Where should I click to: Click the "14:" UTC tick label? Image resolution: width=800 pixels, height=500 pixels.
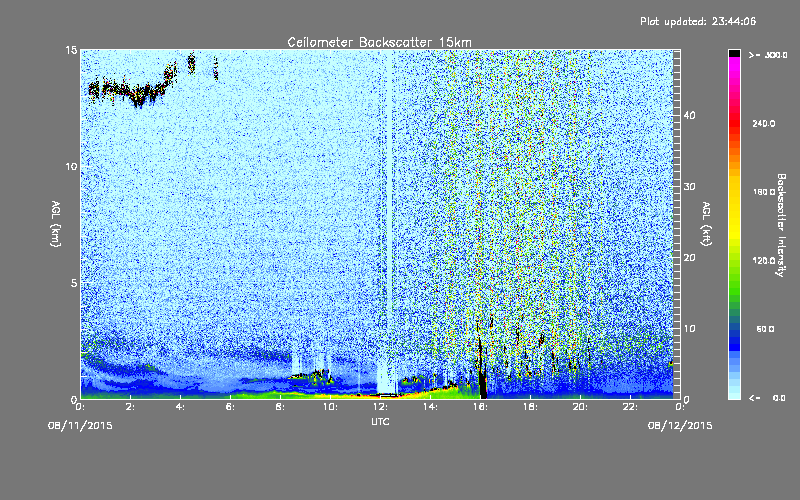(x=430, y=407)
